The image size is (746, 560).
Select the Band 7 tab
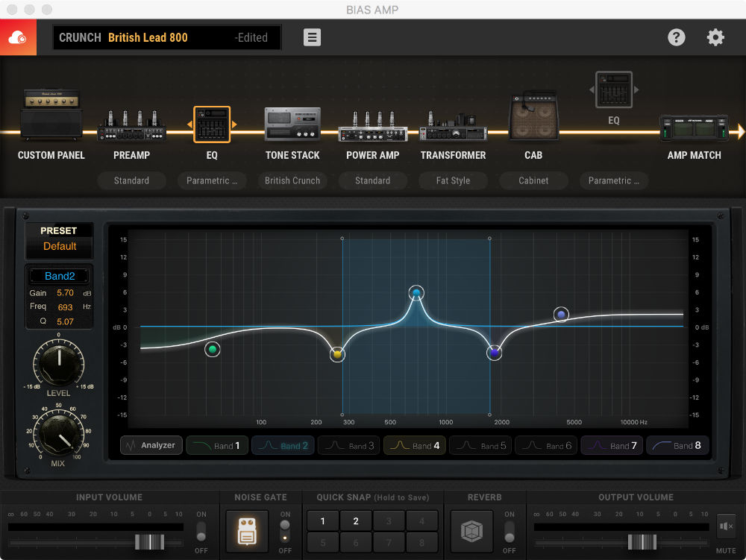[612, 445]
